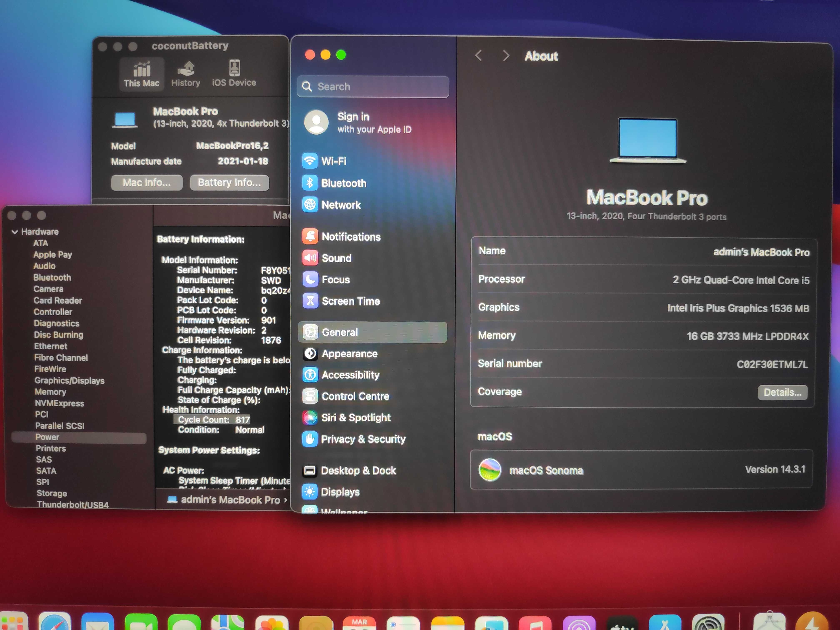840x630 pixels.
Task: Select Audio in System Information sidebar
Action: pos(44,266)
